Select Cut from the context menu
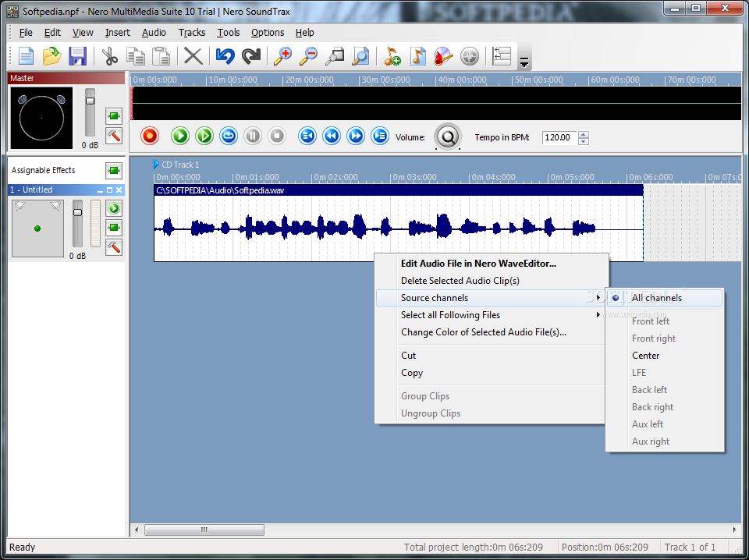This screenshot has width=749, height=560. 492,356
